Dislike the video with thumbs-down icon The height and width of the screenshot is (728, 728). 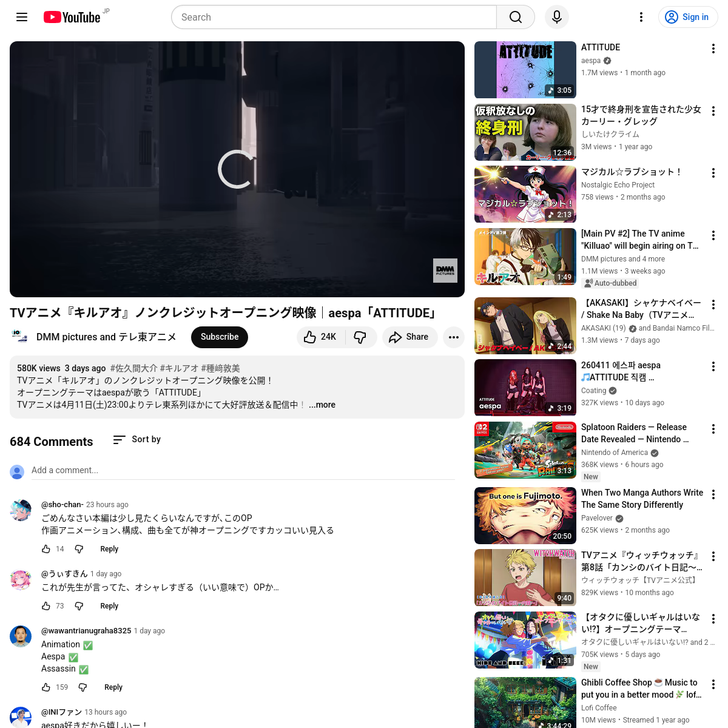pyautogui.click(x=360, y=337)
